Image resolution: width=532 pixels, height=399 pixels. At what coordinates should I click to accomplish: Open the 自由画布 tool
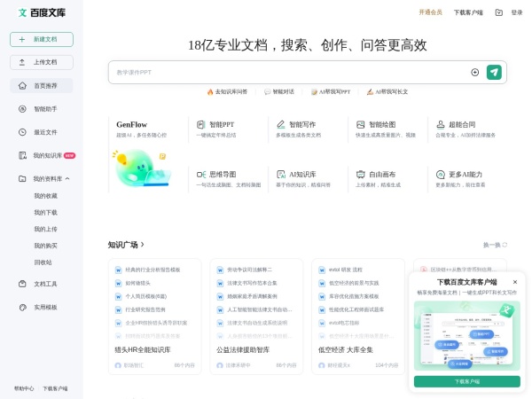pos(378,179)
